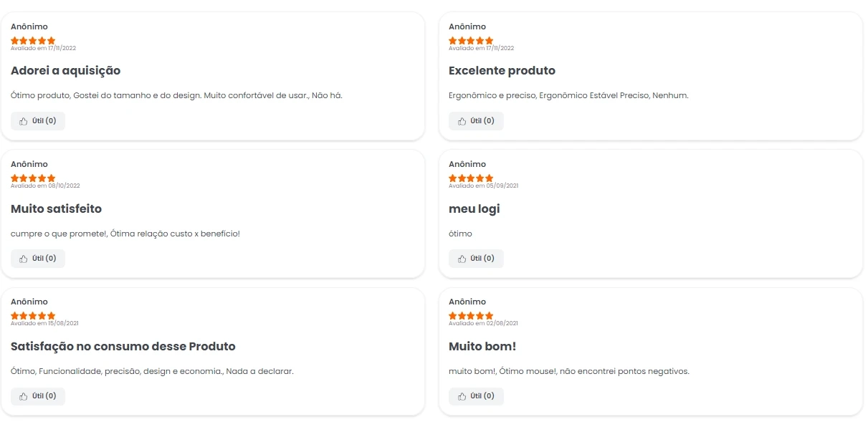Click the orange stars on "meu logi" review
The image size is (868, 427).
tap(471, 178)
